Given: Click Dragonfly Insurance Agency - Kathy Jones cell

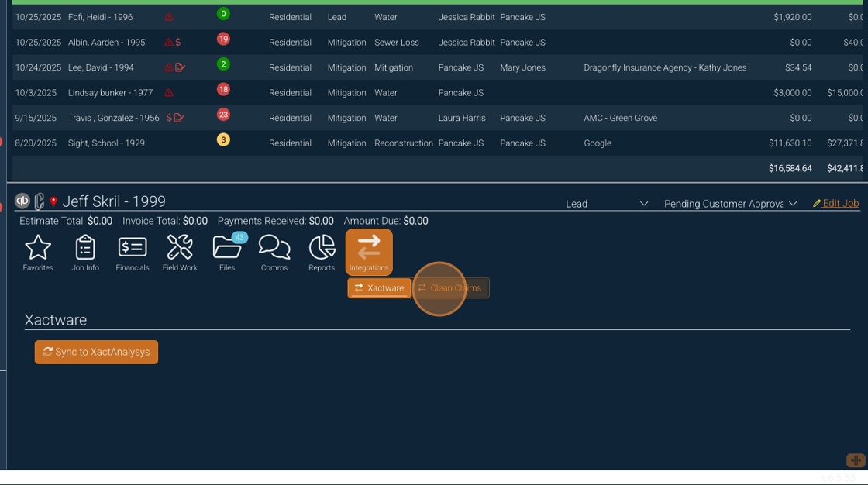Looking at the screenshot, I should [665, 67].
